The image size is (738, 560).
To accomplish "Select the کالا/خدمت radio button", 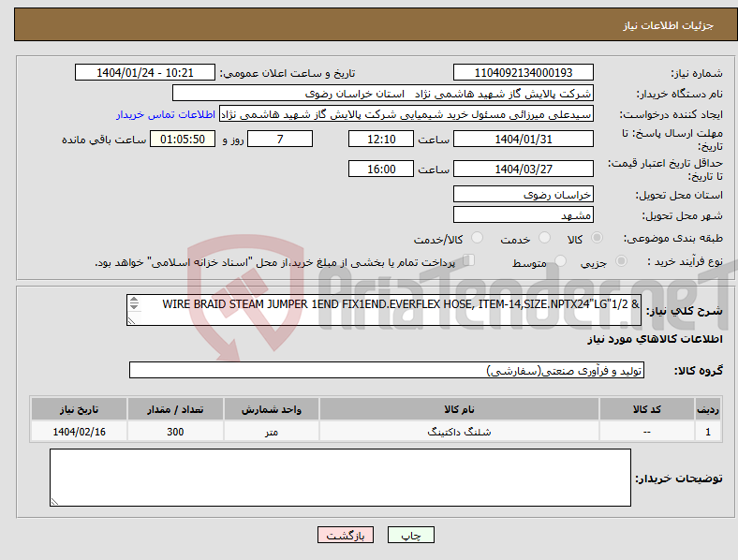I will coord(478,238).
